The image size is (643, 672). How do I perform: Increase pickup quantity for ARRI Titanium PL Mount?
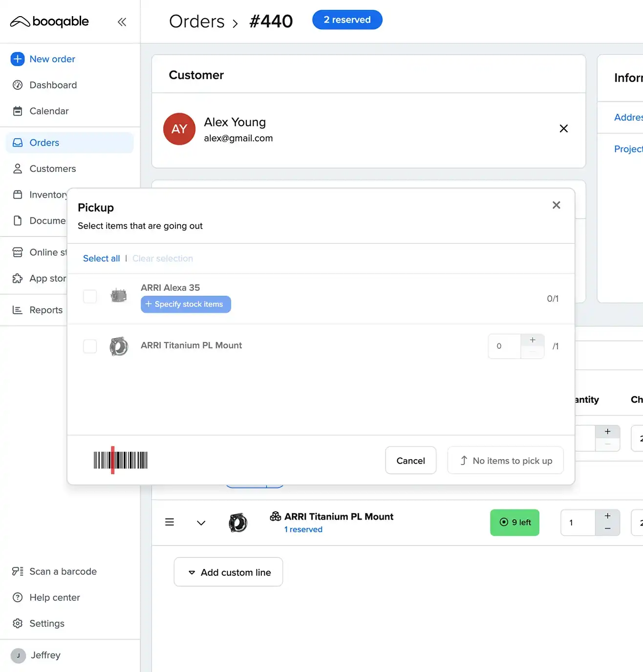(x=532, y=340)
